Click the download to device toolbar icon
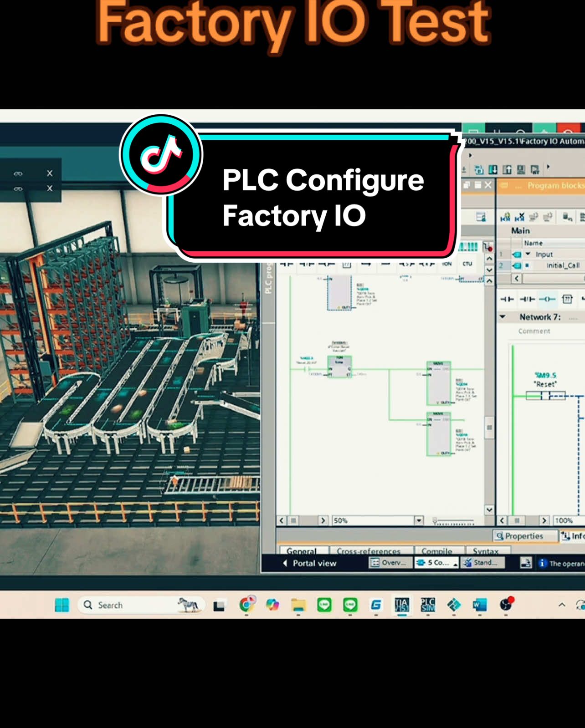This screenshot has width=585, height=728. [493, 170]
